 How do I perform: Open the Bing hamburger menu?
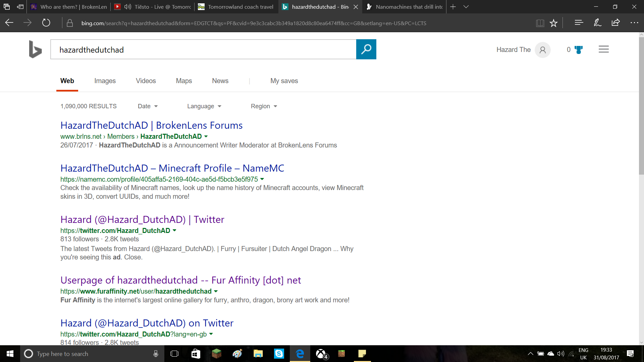[603, 49]
